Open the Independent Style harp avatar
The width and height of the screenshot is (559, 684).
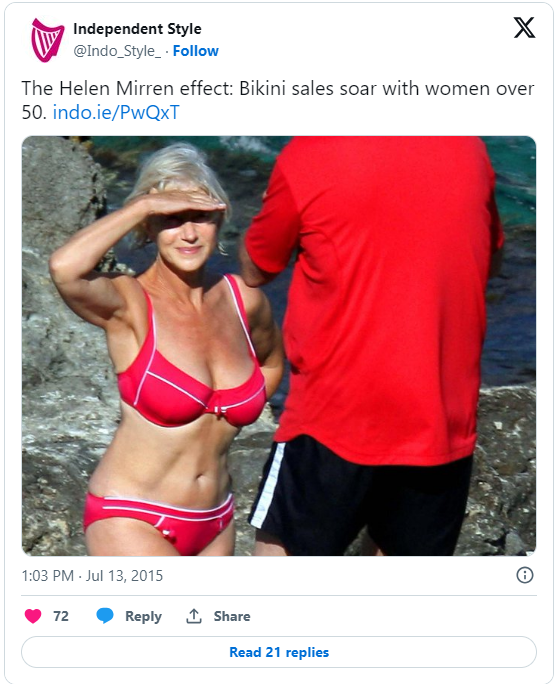(46, 40)
